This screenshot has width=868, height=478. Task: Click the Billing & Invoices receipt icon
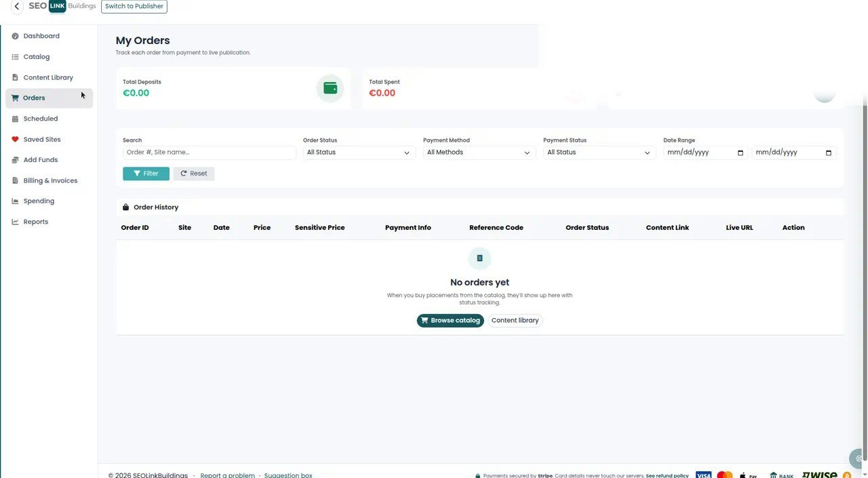point(15,180)
